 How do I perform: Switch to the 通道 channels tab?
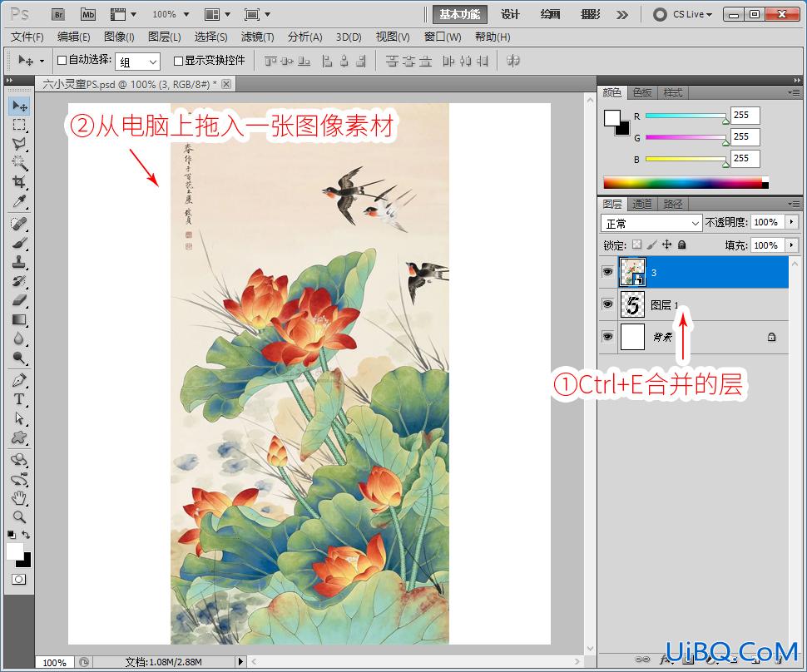pos(641,205)
